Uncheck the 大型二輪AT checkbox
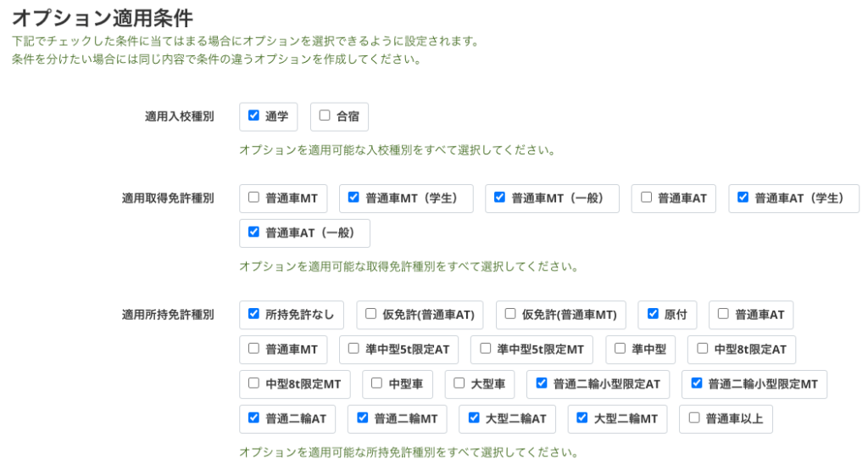The image size is (868, 465). (x=473, y=417)
